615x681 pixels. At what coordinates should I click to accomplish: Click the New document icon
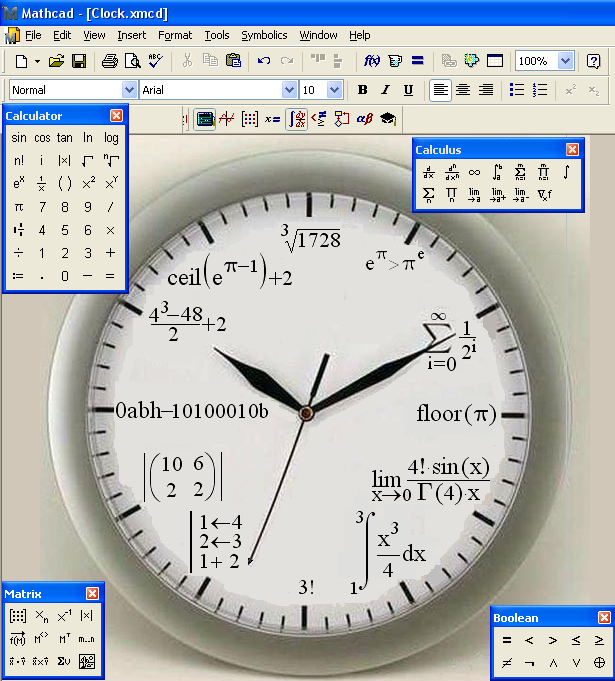[21, 61]
